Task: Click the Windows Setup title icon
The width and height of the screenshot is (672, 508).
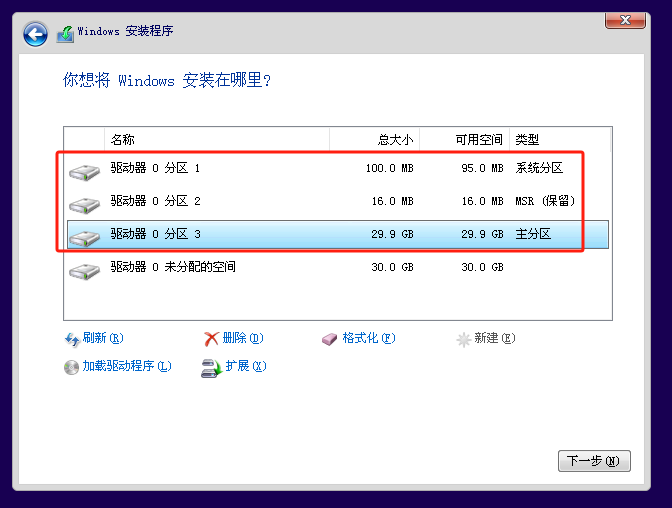Action: click(x=65, y=33)
